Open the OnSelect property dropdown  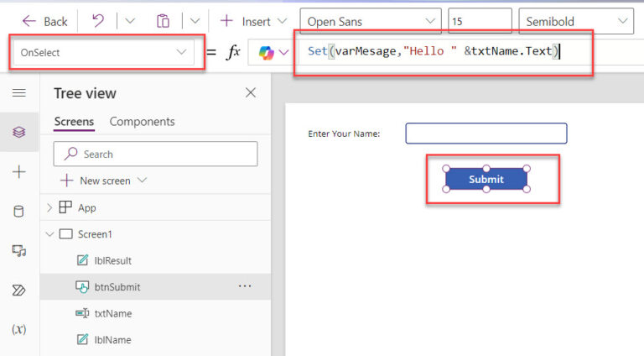pyautogui.click(x=103, y=53)
